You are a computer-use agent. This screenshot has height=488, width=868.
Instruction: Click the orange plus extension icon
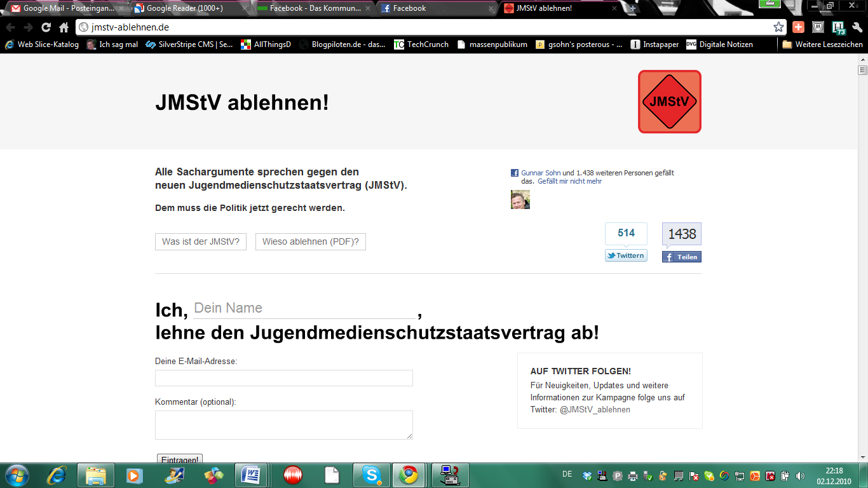pos(799,27)
